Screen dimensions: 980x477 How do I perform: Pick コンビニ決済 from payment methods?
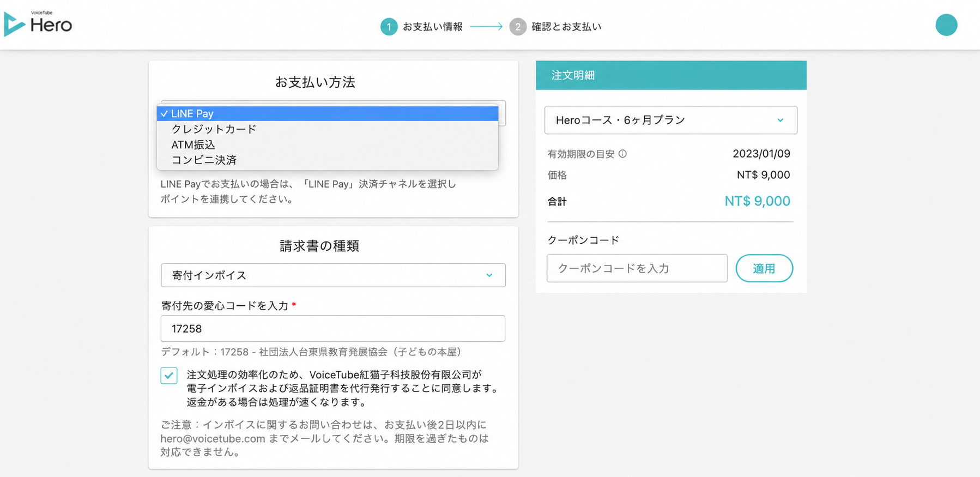click(x=328, y=160)
